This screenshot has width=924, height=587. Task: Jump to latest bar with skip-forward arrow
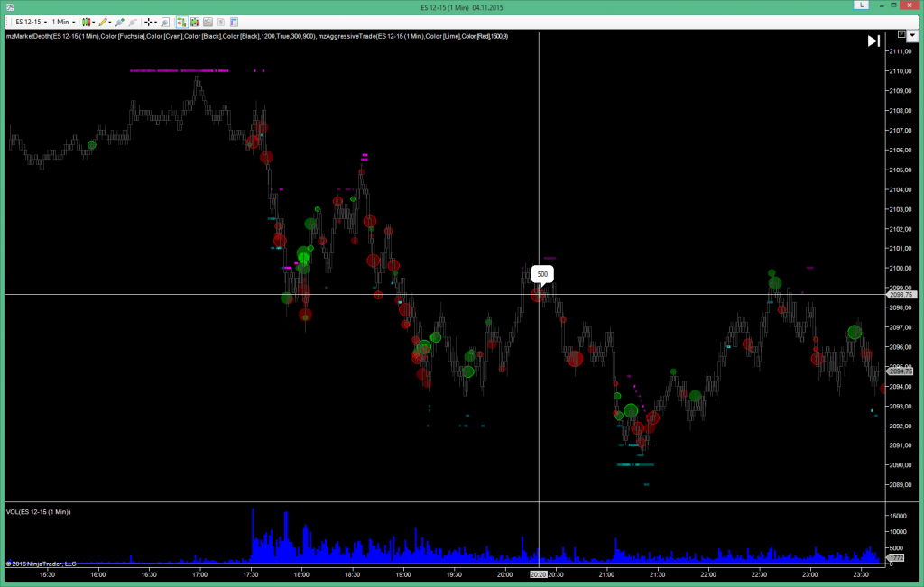point(873,41)
